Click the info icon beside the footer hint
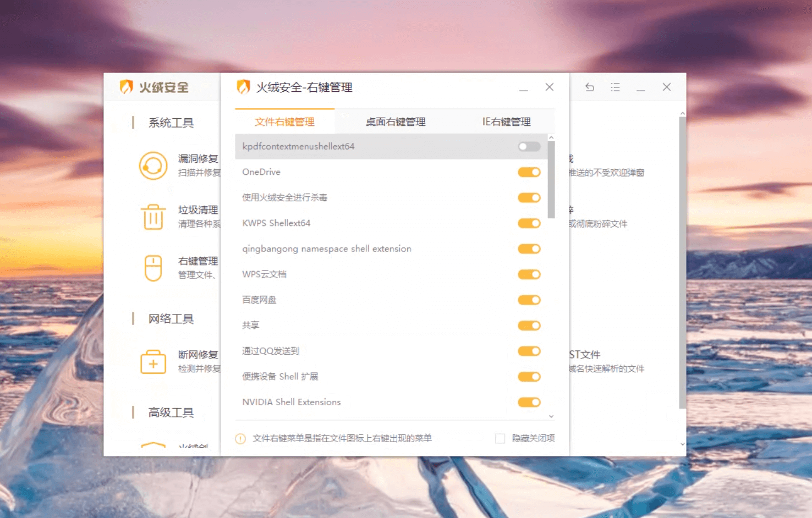 (240, 439)
